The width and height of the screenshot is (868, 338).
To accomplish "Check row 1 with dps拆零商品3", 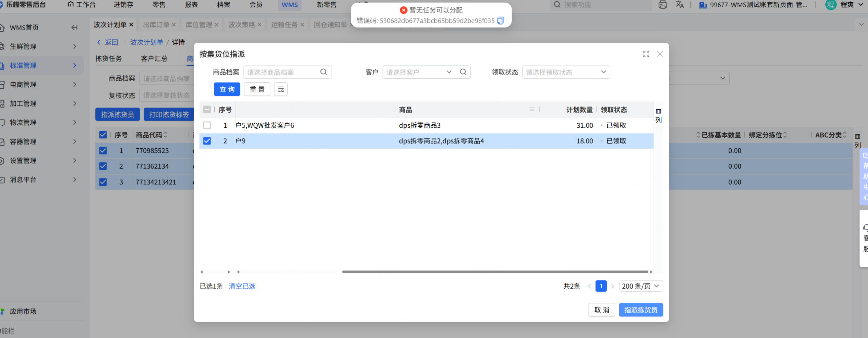I will [207, 125].
